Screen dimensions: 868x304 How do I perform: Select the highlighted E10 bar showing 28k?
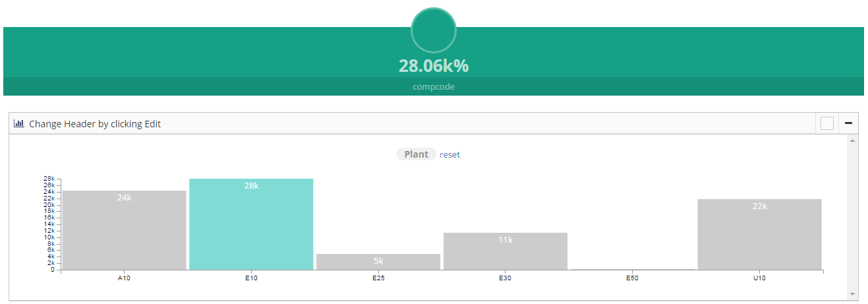251,224
